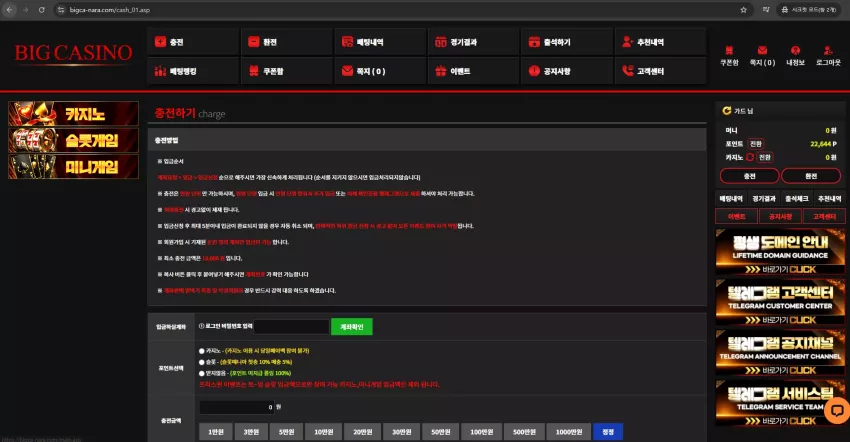Click the 5만원 amount button
This screenshot has width=850, height=442.
286,432
